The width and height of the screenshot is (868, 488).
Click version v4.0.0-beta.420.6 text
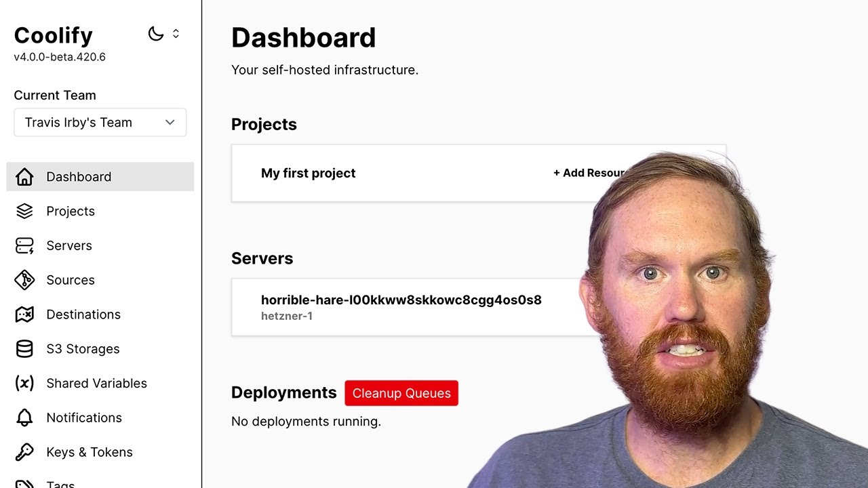click(60, 57)
